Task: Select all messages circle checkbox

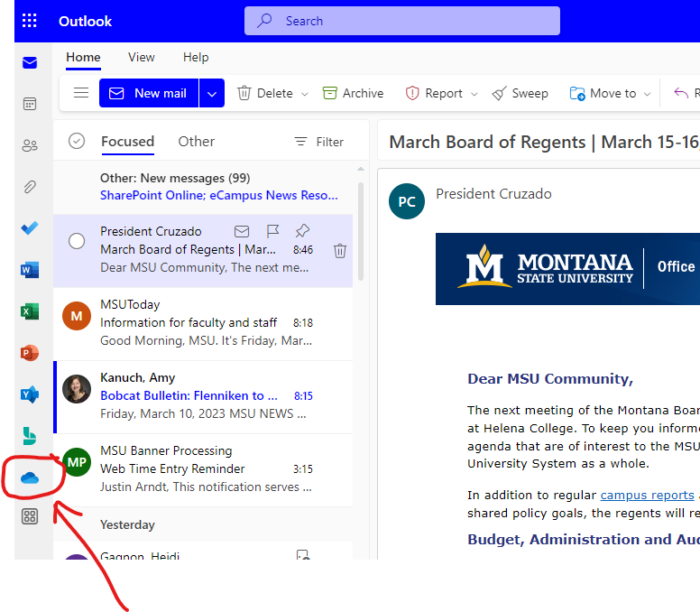Action: [x=77, y=141]
